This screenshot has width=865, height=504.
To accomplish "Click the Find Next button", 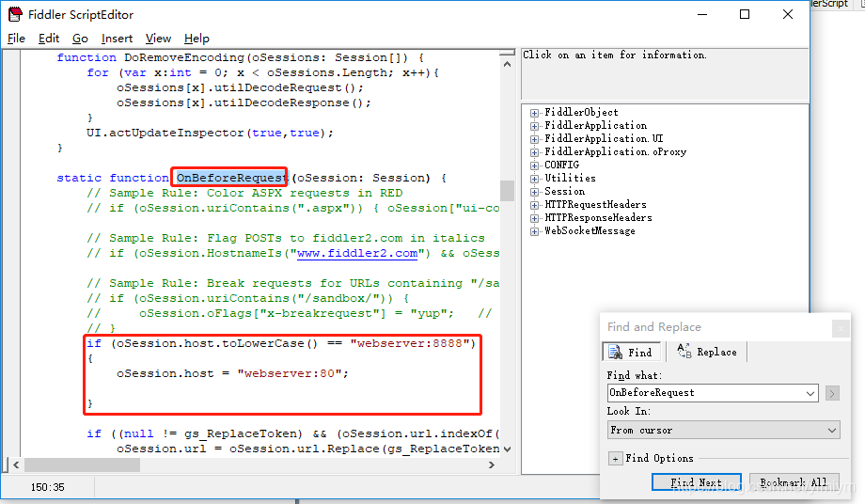I will (x=696, y=482).
